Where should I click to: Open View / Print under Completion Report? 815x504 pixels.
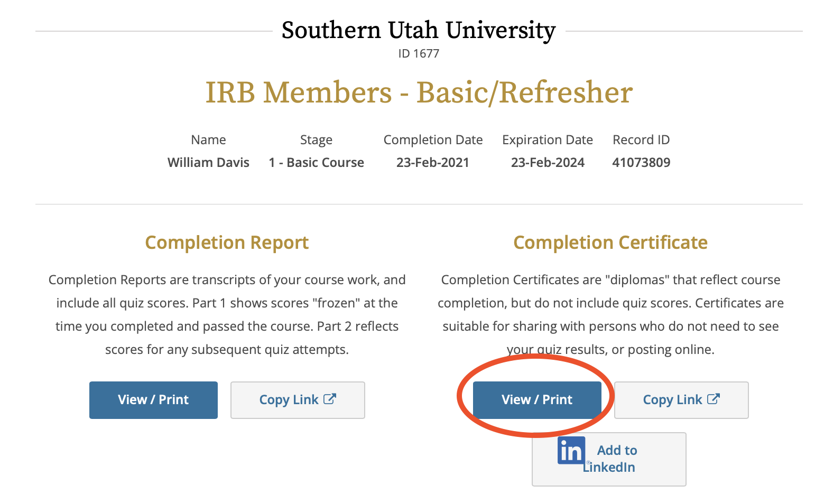click(x=153, y=400)
